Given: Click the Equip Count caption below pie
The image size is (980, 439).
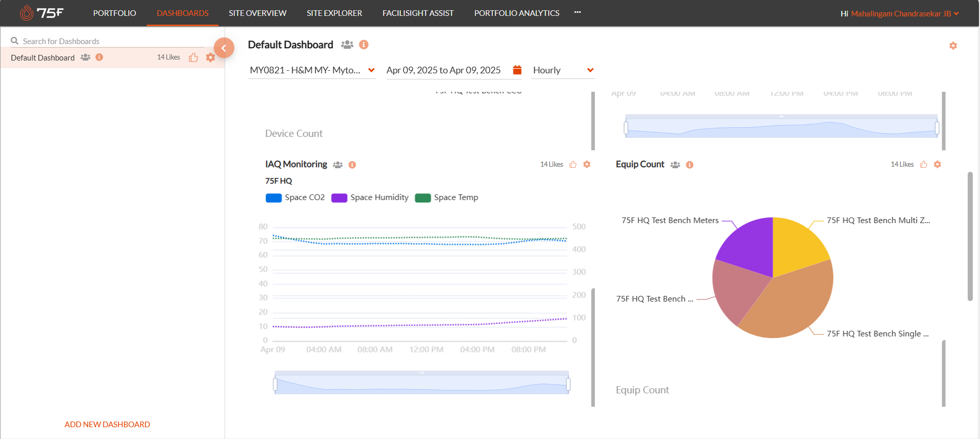Looking at the screenshot, I should pyautogui.click(x=642, y=390).
